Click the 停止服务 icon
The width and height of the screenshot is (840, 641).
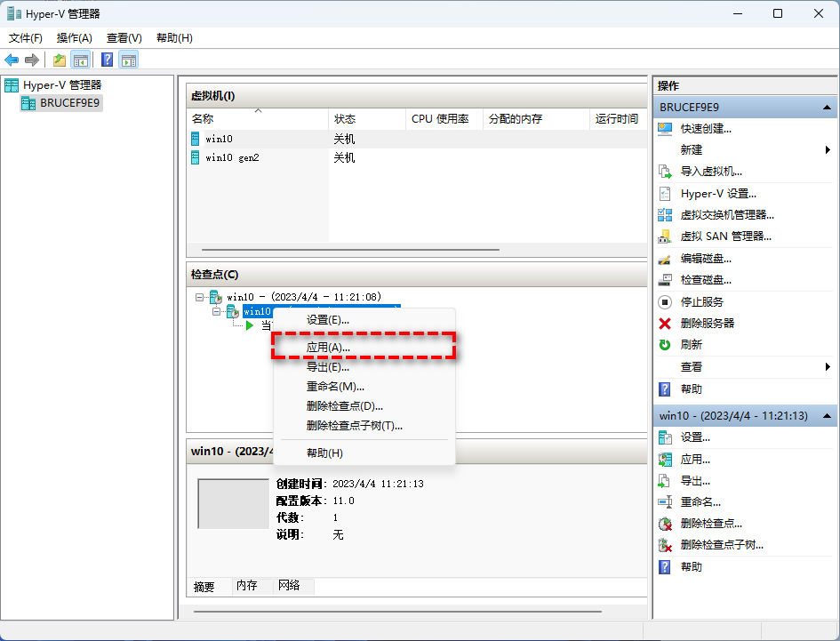pos(665,302)
